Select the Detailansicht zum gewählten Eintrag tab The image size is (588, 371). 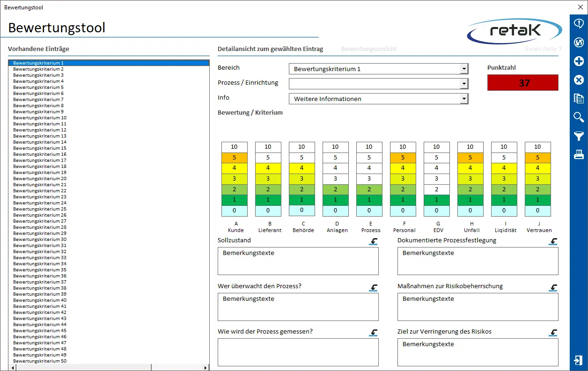coord(270,49)
